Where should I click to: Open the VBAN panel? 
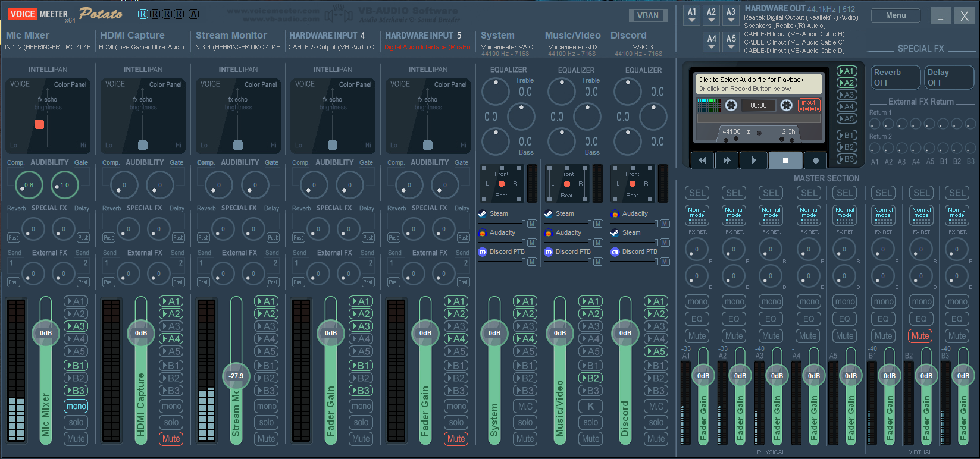tap(647, 15)
